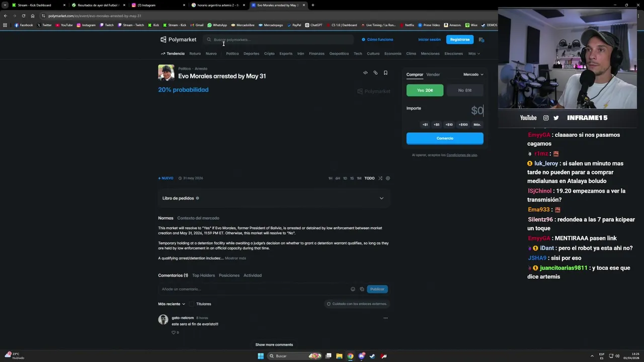Select the Yes 20¢ outcome
The image size is (644, 362).
(425, 90)
